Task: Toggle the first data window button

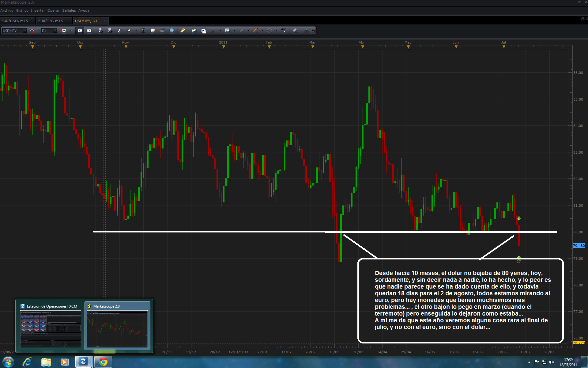Action: (80, 30)
